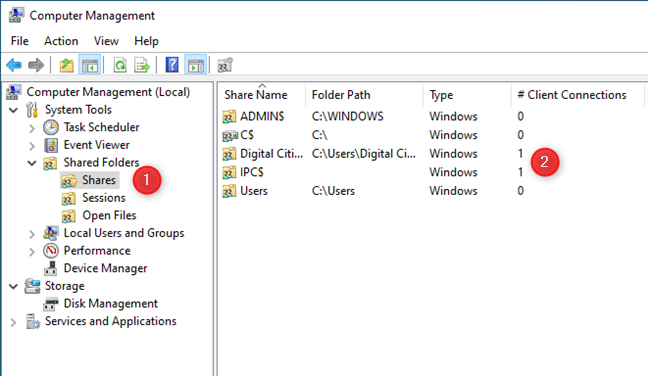Click the C$ share drive icon
648x376 pixels.
coord(230,135)
